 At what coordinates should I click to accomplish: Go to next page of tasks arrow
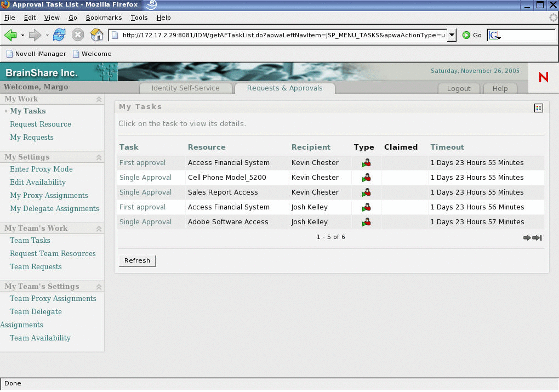click(x=527, y=238)
